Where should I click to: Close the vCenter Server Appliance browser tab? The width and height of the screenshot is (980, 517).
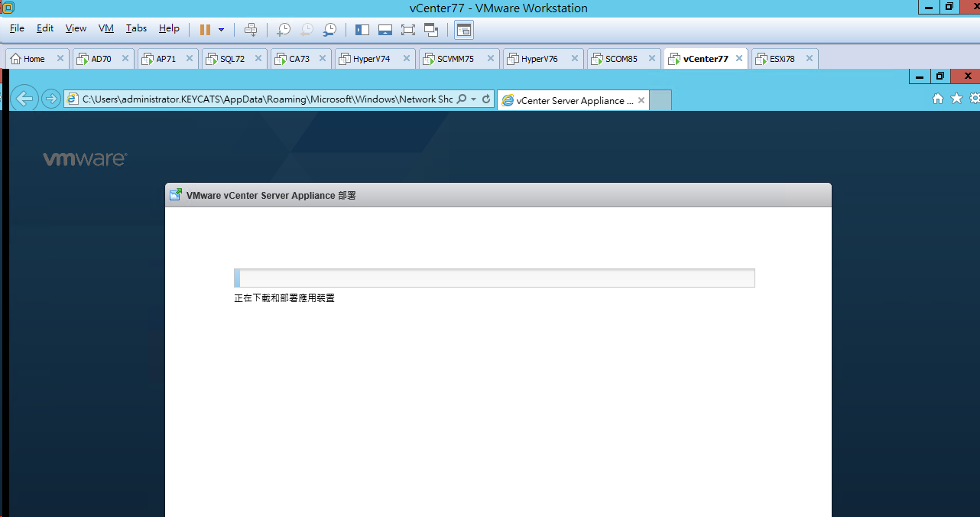point(641,100)
